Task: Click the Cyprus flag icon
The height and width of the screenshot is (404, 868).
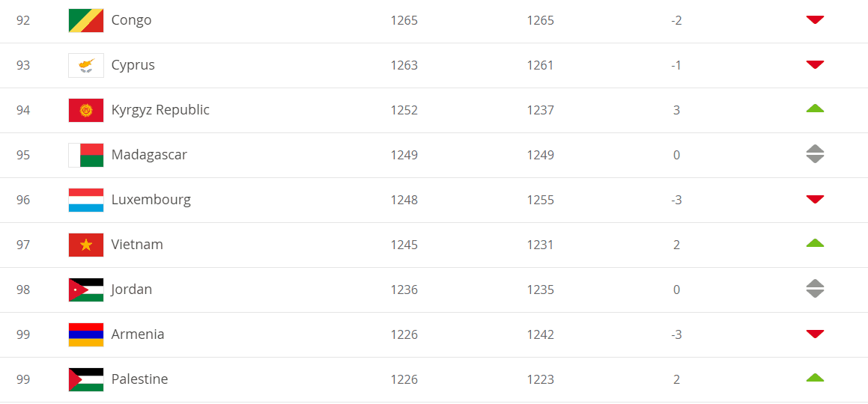Action: pyautogui.click(x=86, y=65)
